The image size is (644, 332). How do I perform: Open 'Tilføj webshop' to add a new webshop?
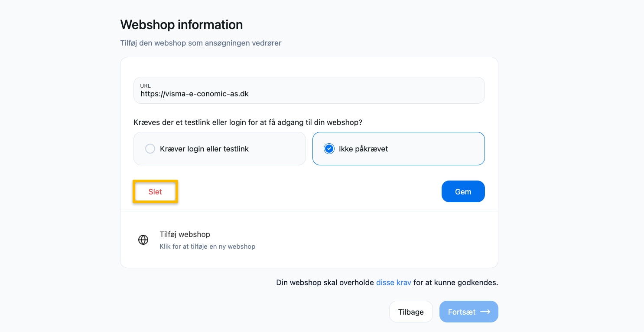pos(185,234)
